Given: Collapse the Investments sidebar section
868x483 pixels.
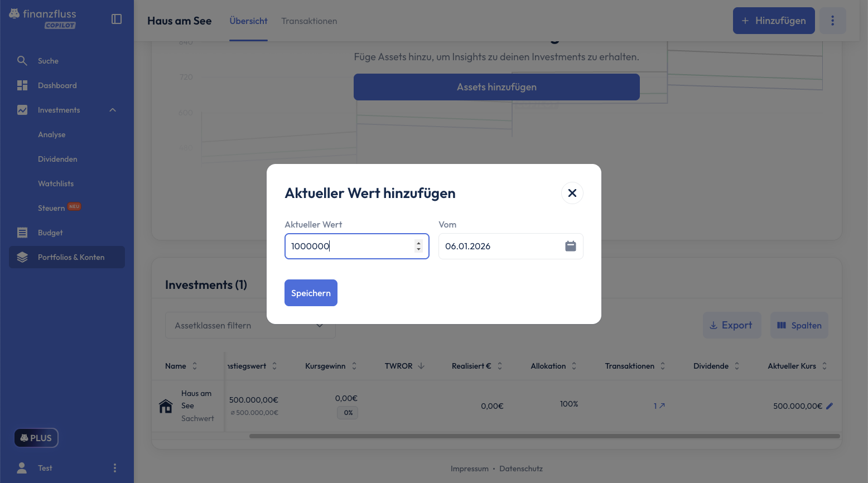Looking at the screenshot, I should point(113,110).
